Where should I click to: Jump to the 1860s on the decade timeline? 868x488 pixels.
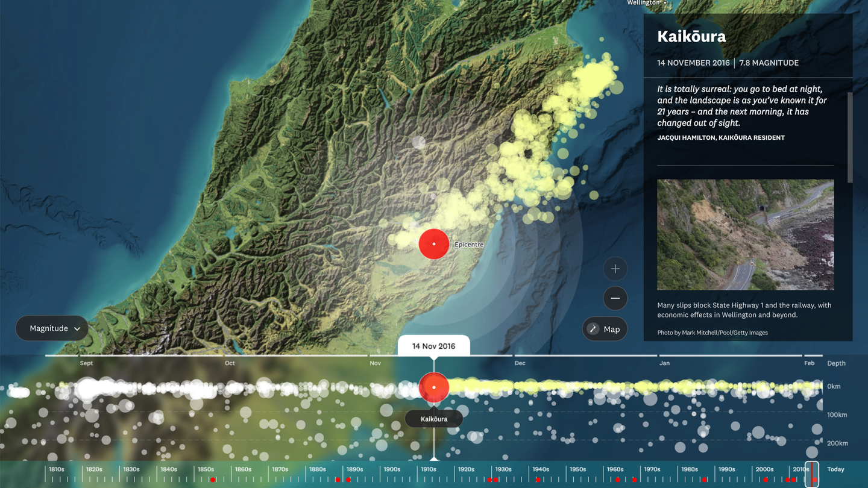[x=243, y=469]
